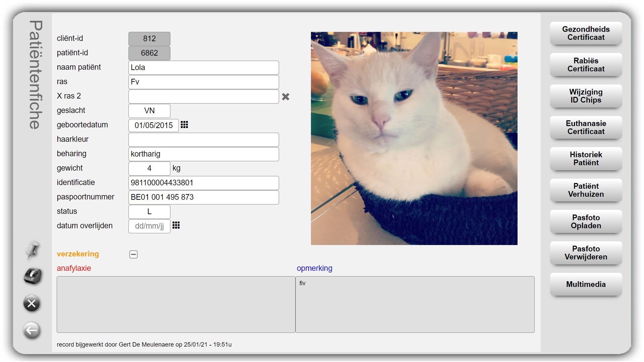Open Rabiës Certificaat
Viewport: 644px width, 362px height.
(586, 65)
